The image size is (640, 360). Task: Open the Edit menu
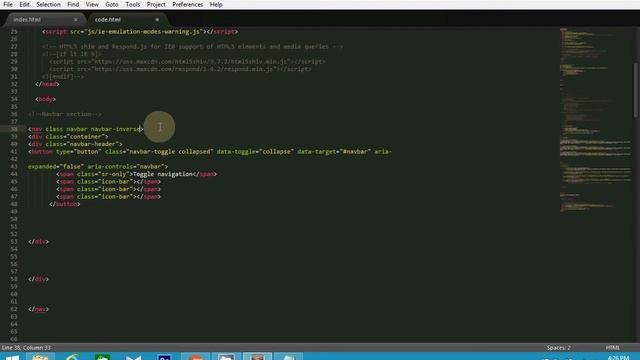coord(24,4)
